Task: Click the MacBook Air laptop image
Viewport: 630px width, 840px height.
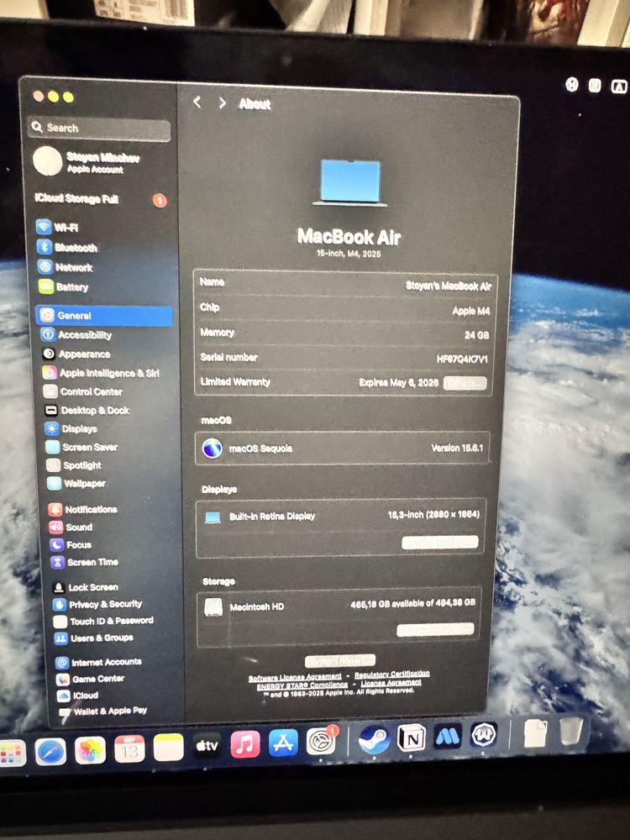Action: pyautogui.click(x=349, y=182)
